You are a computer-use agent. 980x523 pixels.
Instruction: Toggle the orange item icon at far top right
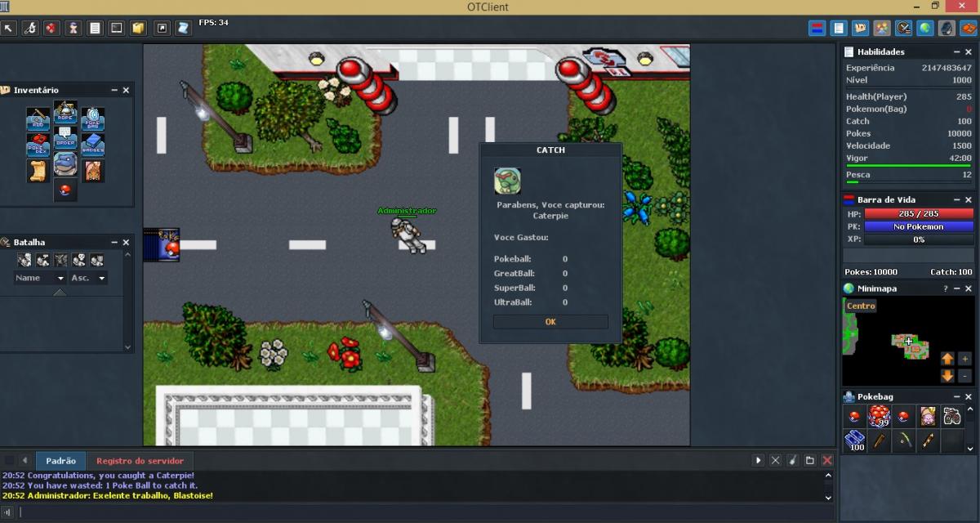pyautogui.click(x=968, y=28)
